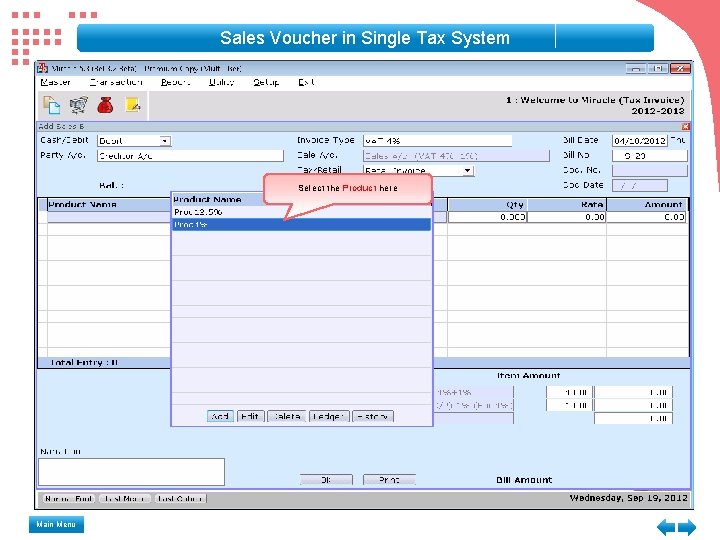
Task: Click the Doc. No. field
Action: tap(649, 170)
